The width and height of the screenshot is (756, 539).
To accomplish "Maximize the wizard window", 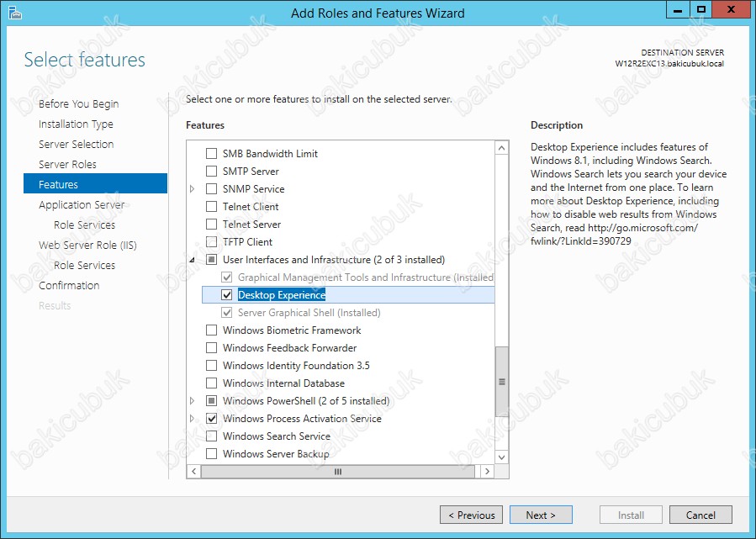I will pyautogui.click(x=701, y=10).
